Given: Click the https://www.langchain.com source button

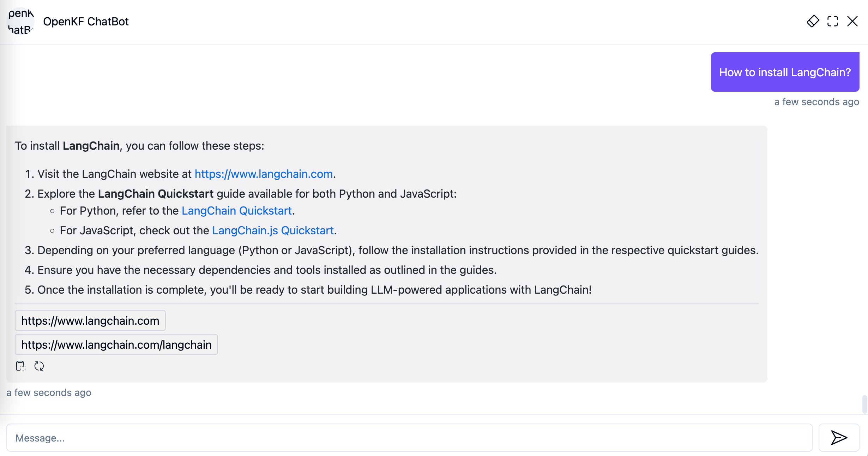Looking at the screenshot, I should [90, 320].
